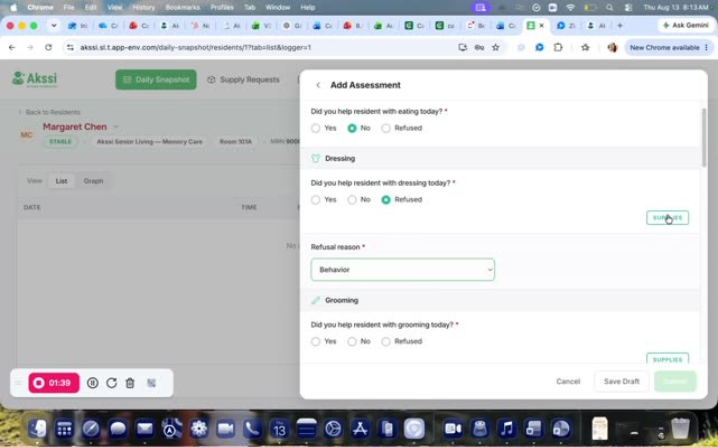Open FaceTime from the dock
718x447 pixels.
[225, 429]
